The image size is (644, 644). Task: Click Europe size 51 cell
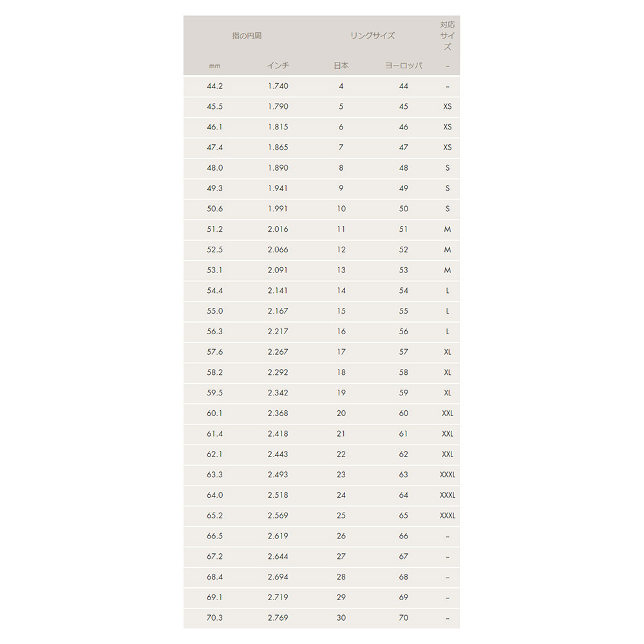pos(403,229)
